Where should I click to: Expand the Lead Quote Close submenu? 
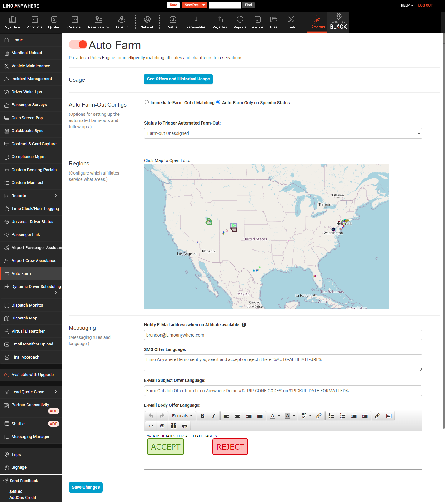pos(56,392)
